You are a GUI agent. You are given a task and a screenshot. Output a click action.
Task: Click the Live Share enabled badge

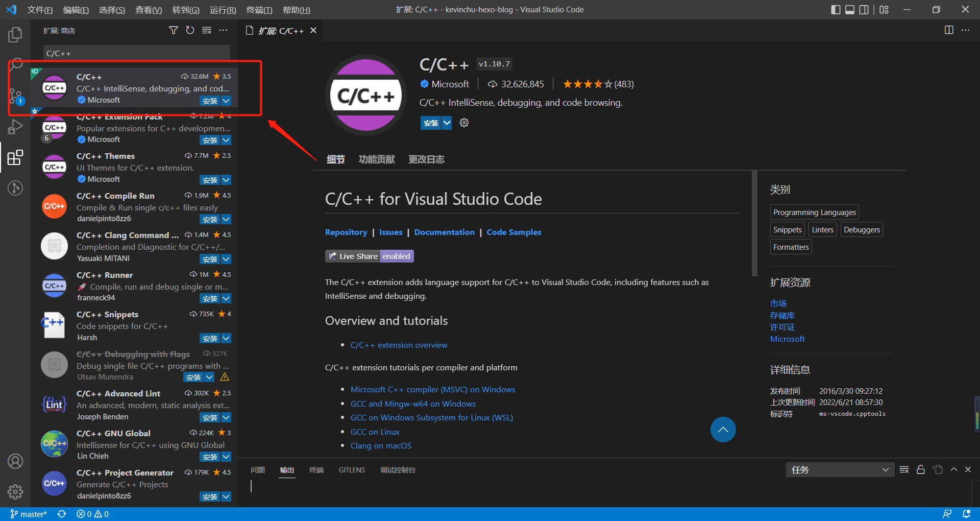[370, 256]
